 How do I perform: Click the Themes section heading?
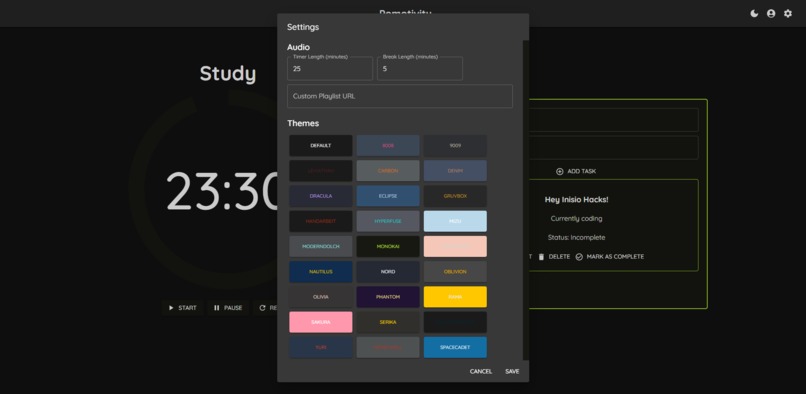(x=303, y=123)
